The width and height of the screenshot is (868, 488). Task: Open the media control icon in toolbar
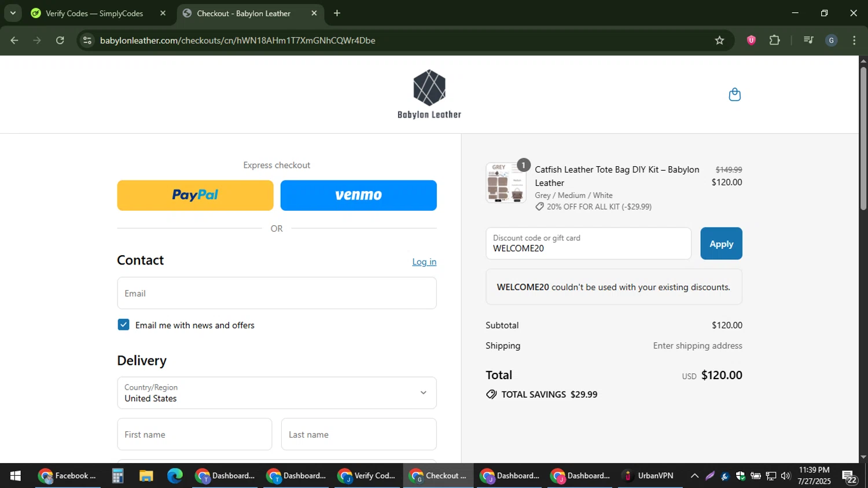click(x=808, y=41)
